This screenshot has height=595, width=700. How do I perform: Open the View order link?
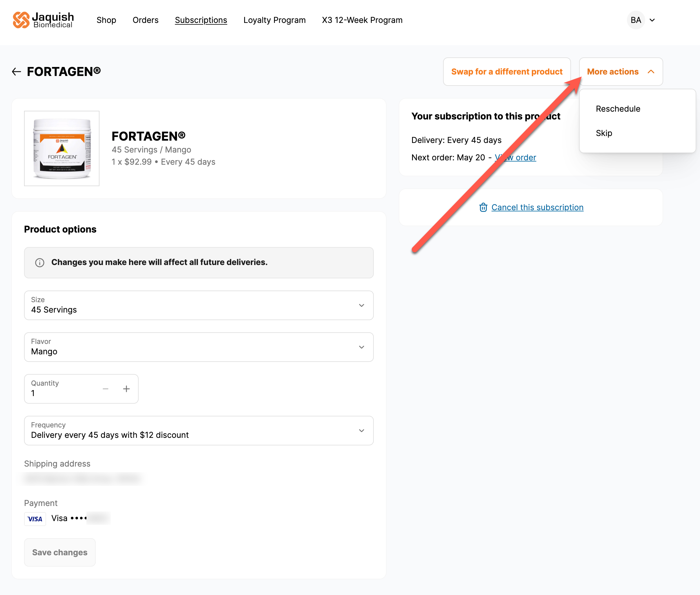click(515, 157)
